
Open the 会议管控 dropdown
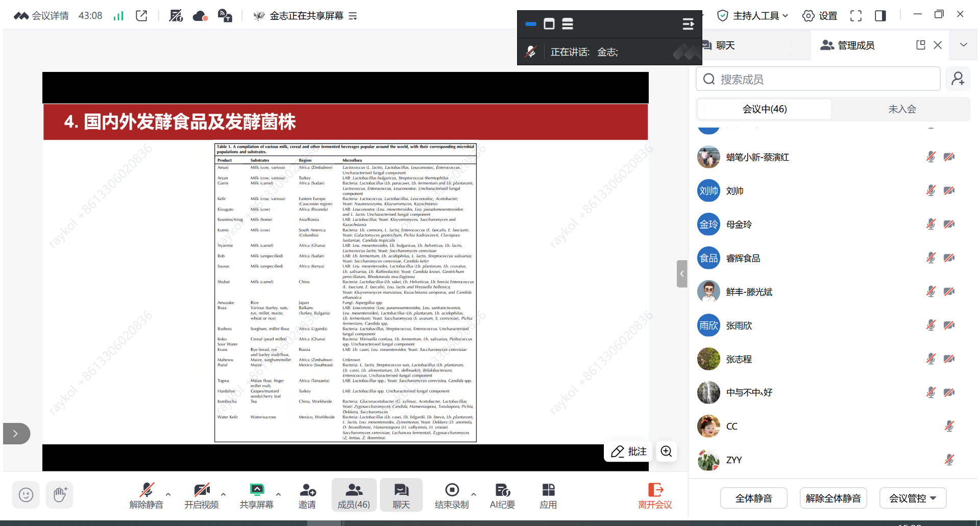coord(913,498)
